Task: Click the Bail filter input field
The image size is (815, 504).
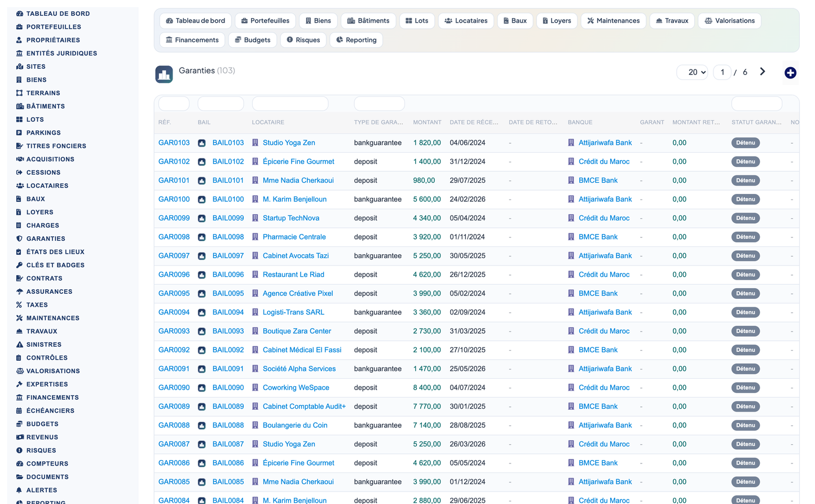Action: click(221, 104)
